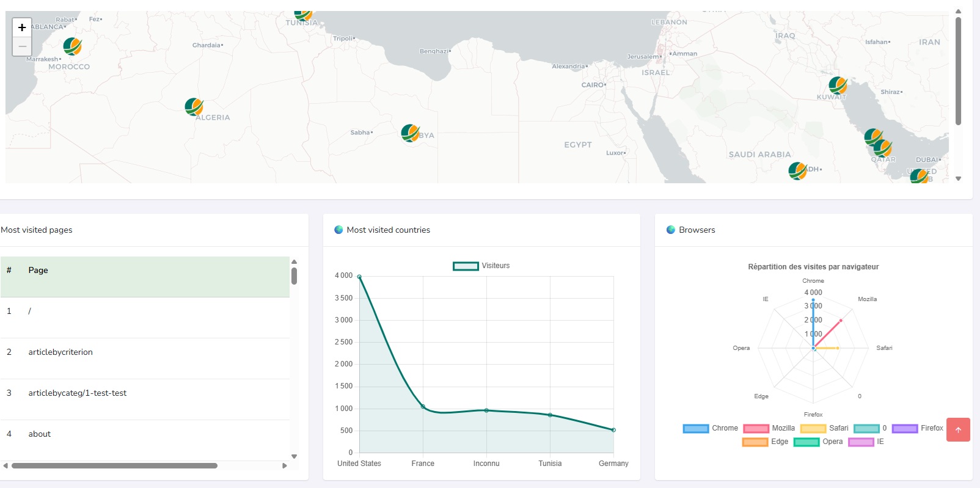This screenshot has height=488, width=980.
Task: Open the map marker near Kuwait
Action: pos(838,86)
